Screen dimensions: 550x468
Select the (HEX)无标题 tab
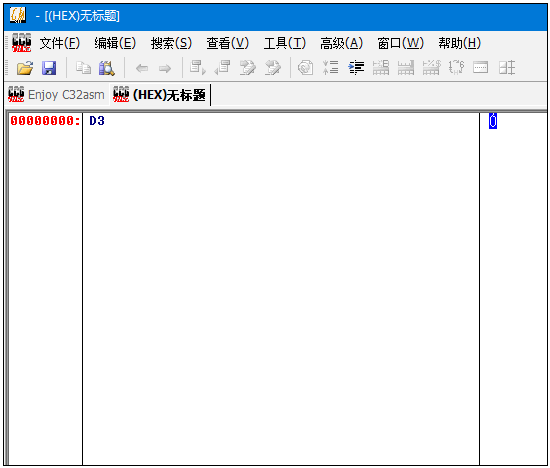tap(160, 95)
